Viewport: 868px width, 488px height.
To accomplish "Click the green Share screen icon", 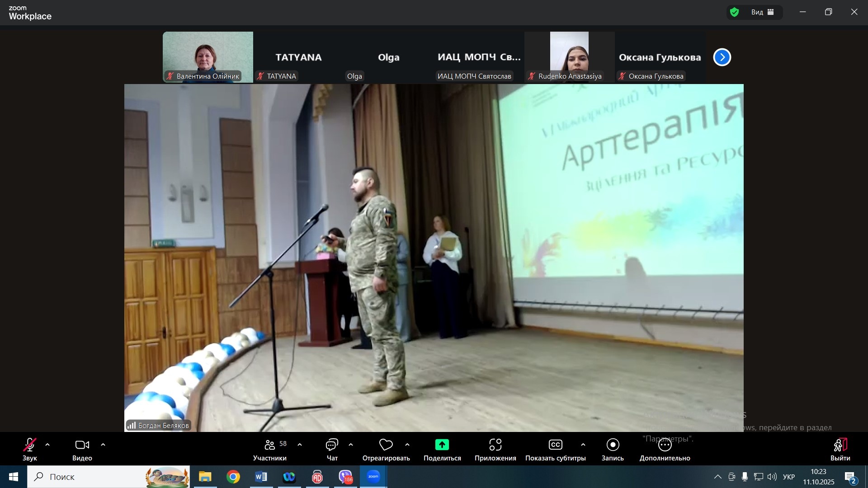I will pos(442,445).
